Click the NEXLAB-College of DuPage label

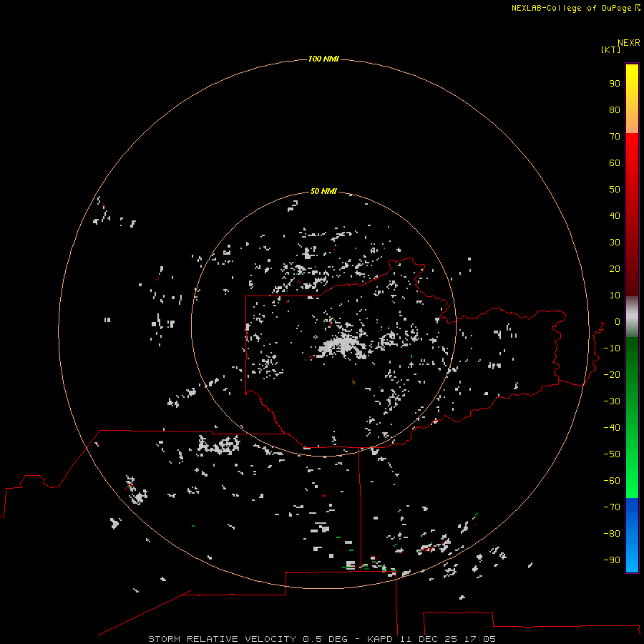point(575,8)
